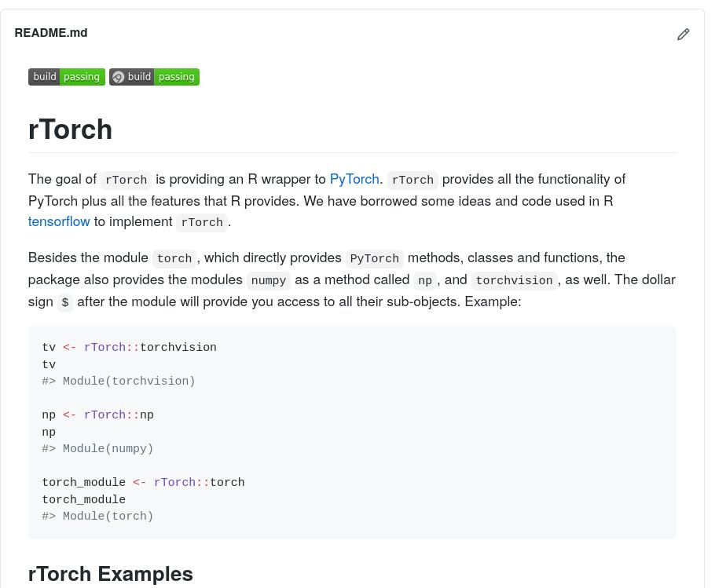
Task: Follow the PyTorch hyperlink
Action: [354, 179]
